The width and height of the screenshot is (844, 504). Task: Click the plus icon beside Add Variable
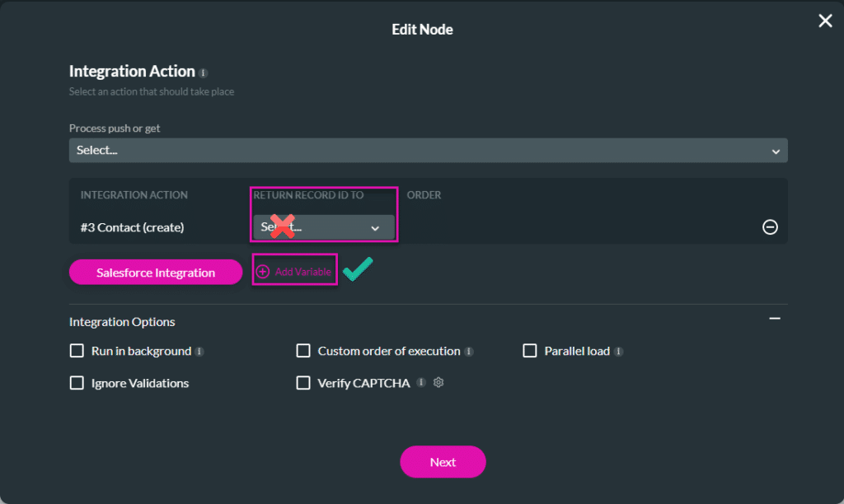pyautogui.click(x=263, y=272)
